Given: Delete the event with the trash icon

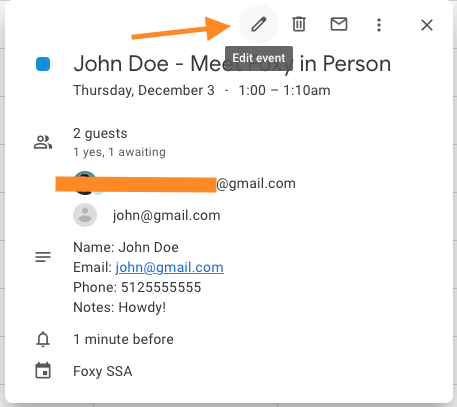Looking at the screenshot, I should (299, 24).
